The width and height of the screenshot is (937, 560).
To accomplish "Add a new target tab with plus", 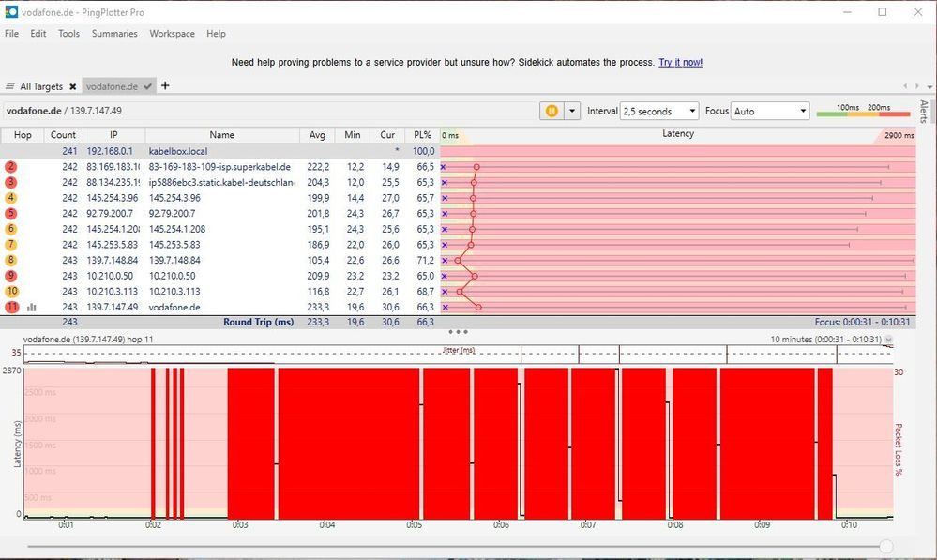I will tap(165, 85).
